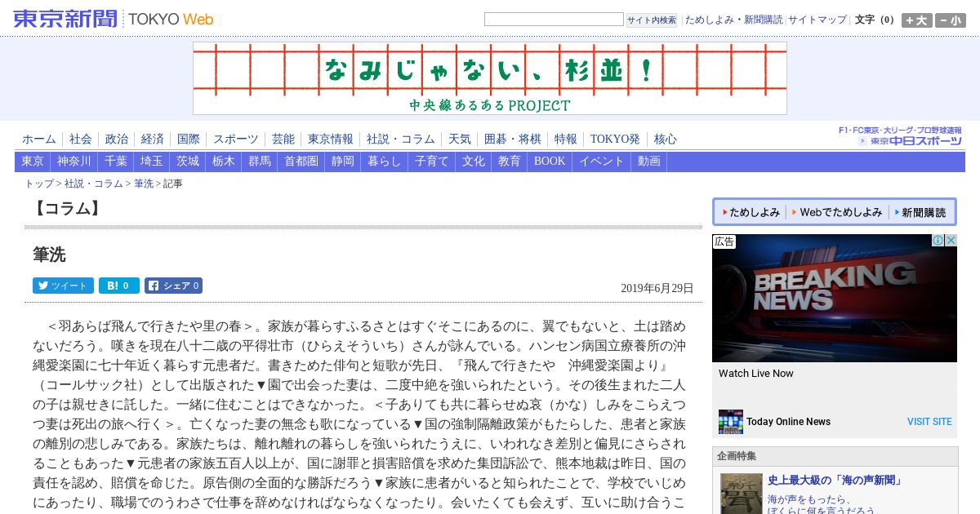
Task: Click the 筆洗 breadcrumb link
Action: point(144,184)
